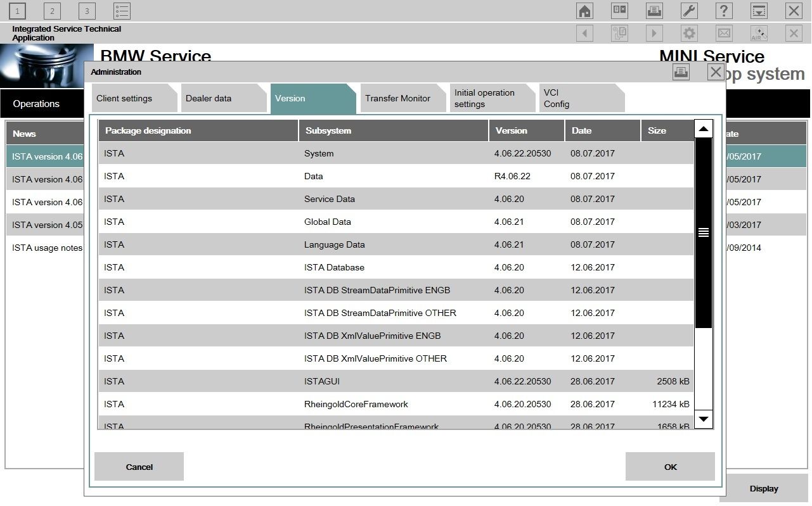Click the gear settings icon
Viewport: 812px width, 506px height.
tap(688, 33)
